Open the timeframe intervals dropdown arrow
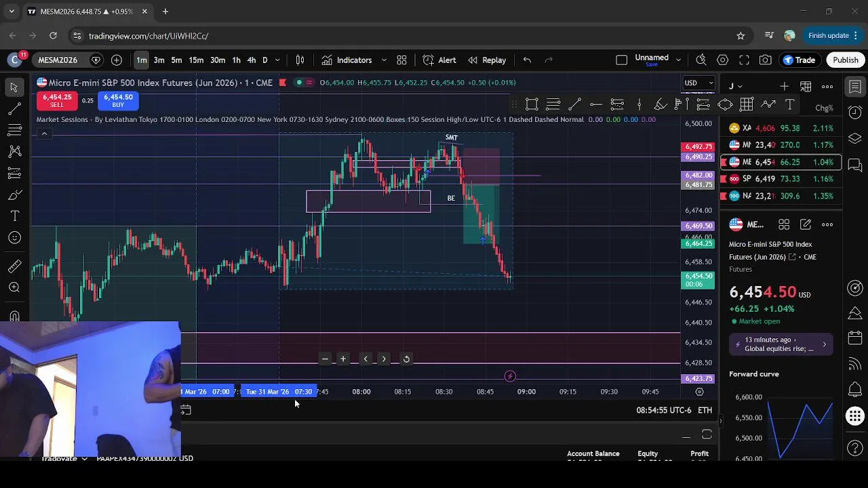Screen dimensions: 868x488 pyautogui.click(x=277, y=60)
